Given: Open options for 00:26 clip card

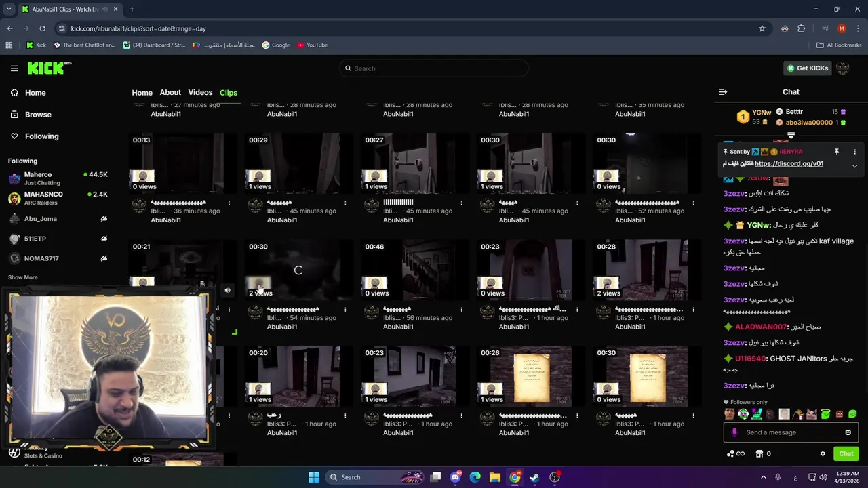Looking at the screenshot, I should 577,415.
